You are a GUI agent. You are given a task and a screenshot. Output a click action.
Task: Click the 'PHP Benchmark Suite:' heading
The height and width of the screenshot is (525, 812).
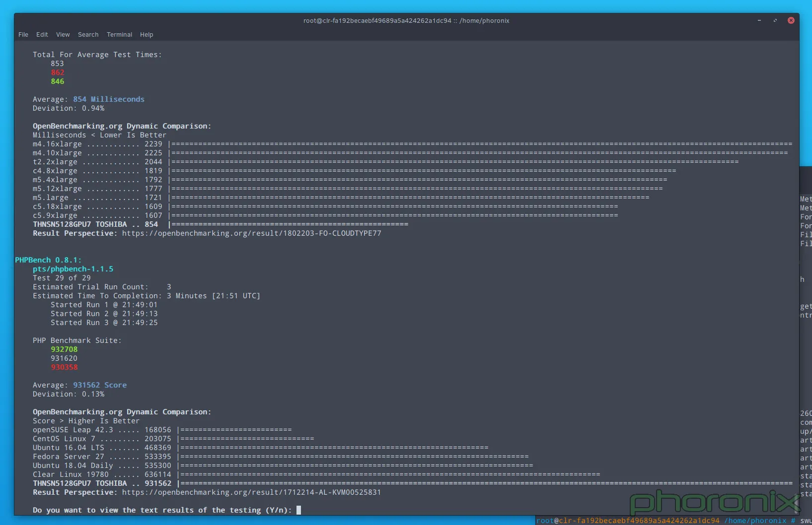click(77, 340)
